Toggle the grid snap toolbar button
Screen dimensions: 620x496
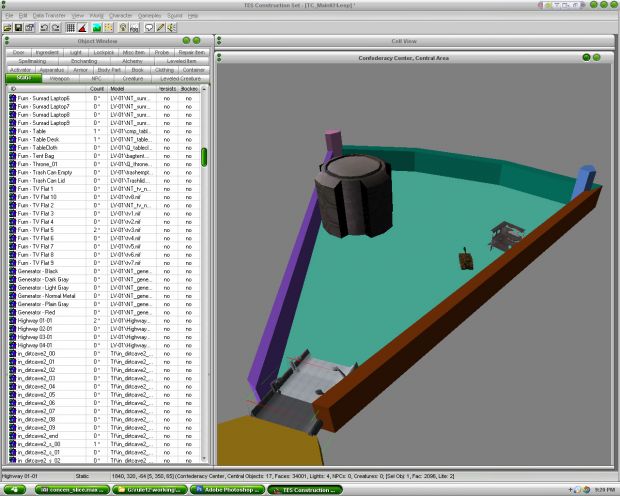[x=70, y=27]
